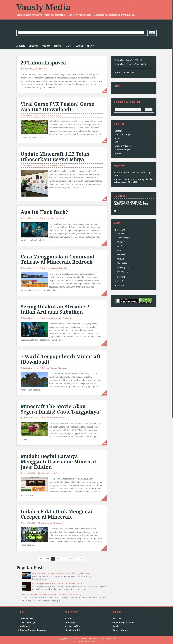
Task: Open the January (22) archive month
Action: click(122, 272)
